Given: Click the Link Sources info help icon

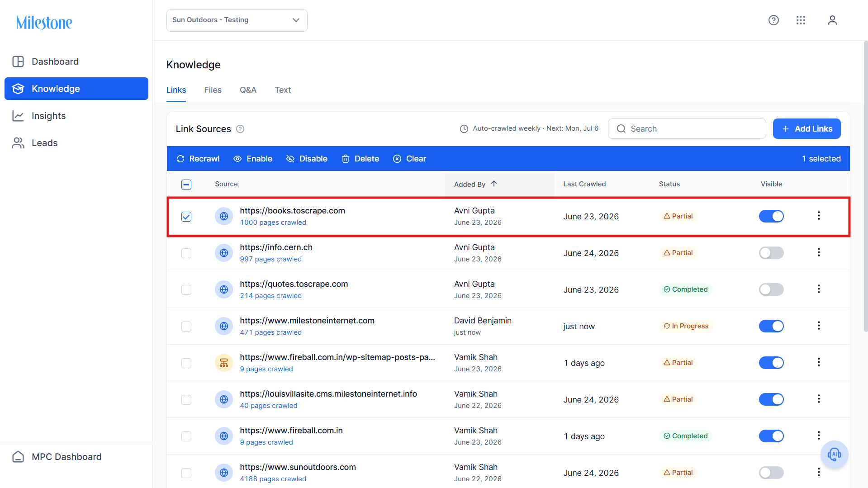Looking at the screenshot, I should click(x=240, y=129).
